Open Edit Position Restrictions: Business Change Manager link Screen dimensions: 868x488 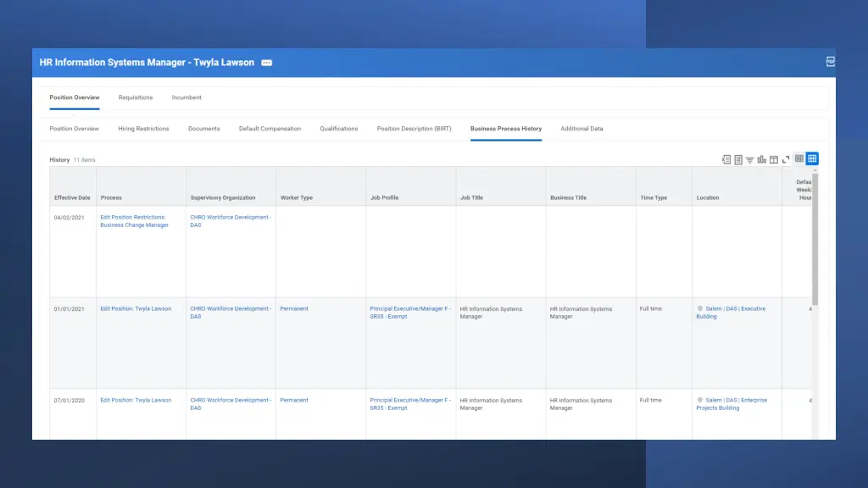click(x=135, y=221)
